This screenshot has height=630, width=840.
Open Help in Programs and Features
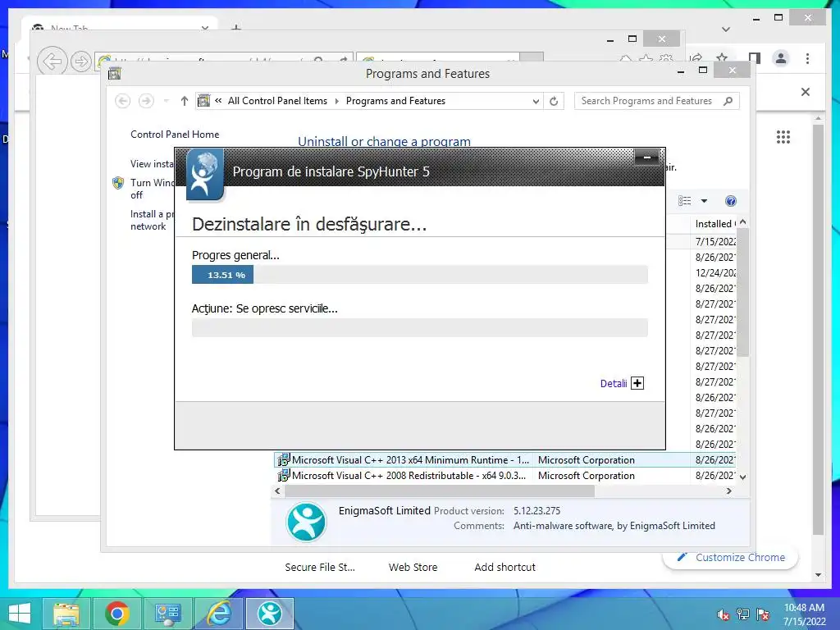[x=731, y=201]
